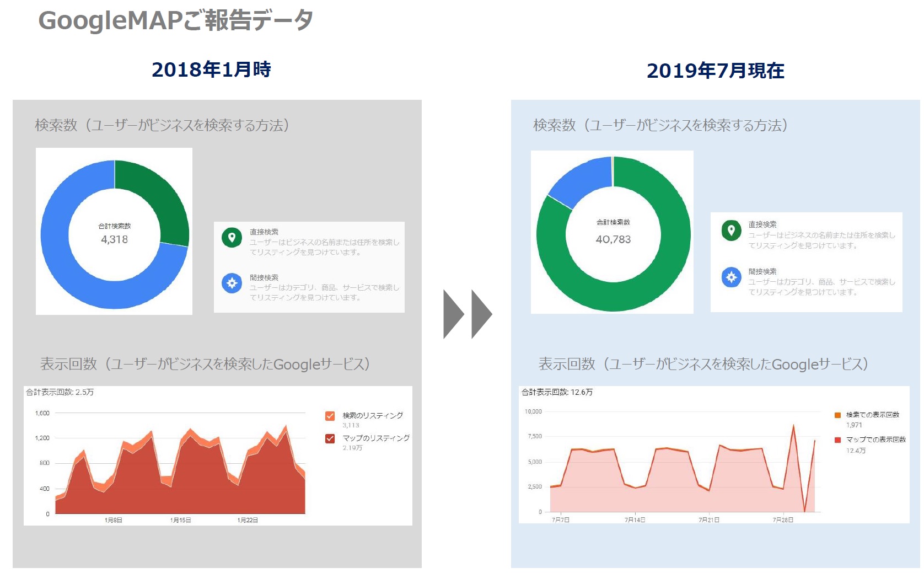Click 間接検索 label in the 2019 legend
The width and height of the screenshot is (924, 573).
pyautogui.click(x=762, y=271)
